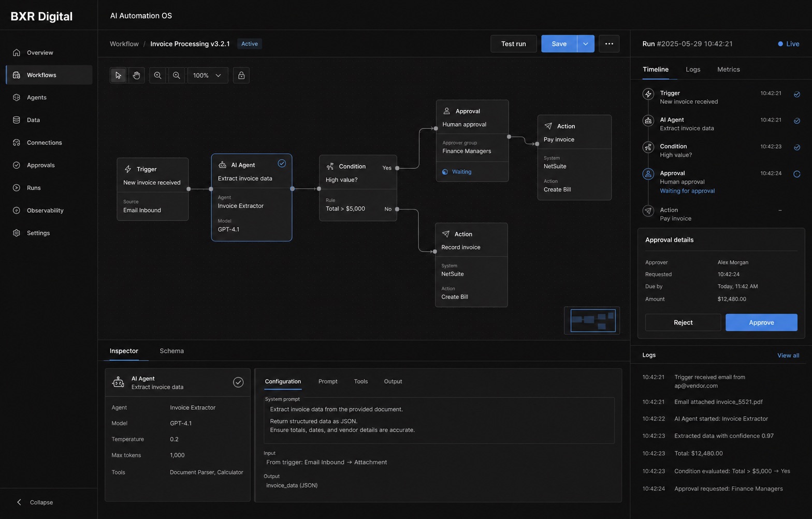Go to Workflow breadcrumb link
The height and width of the screenshot is (519, 812).
124,44
